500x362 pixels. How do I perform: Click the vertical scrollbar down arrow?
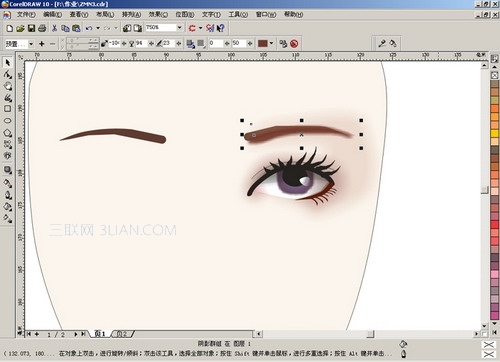pyautogui.click(x=485, y=326)
